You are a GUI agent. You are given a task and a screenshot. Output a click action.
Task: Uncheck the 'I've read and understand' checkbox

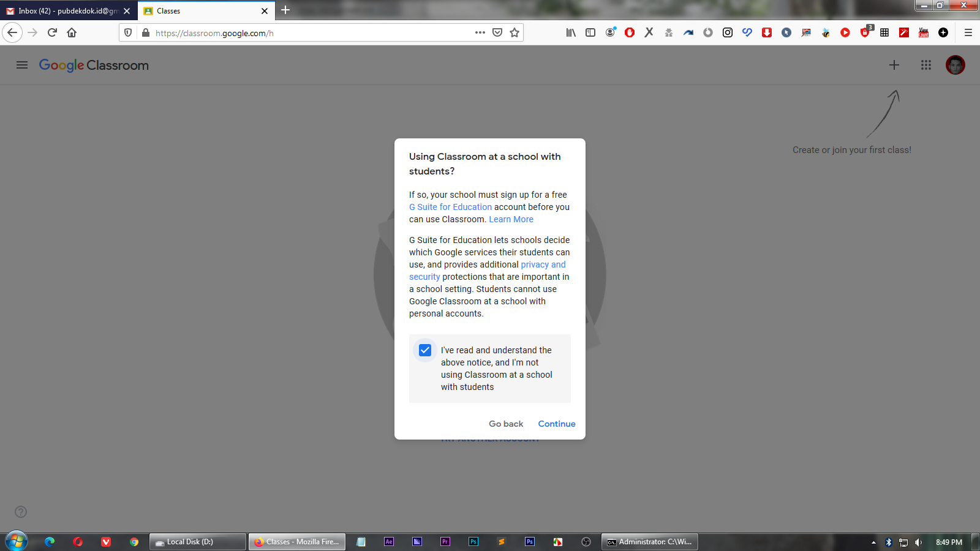425,350
